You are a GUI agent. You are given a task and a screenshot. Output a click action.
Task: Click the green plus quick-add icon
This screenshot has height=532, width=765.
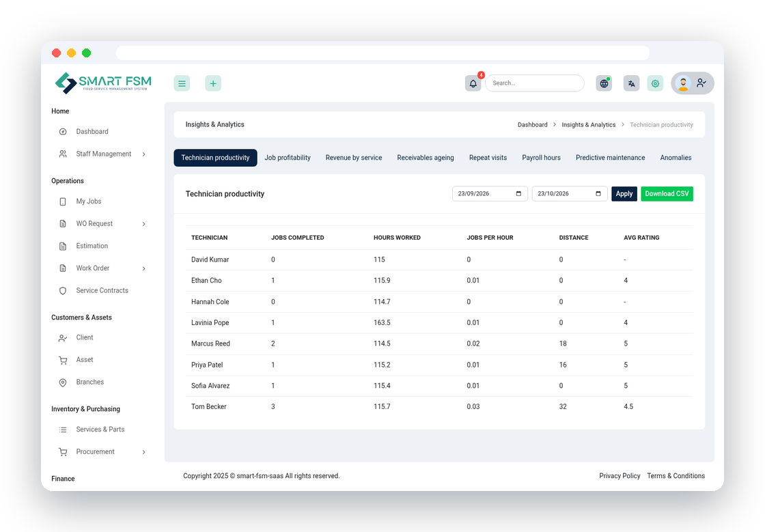pos(213,83)
